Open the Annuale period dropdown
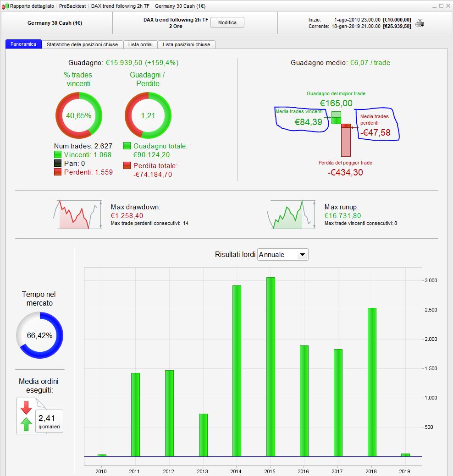This screenshot has height=476, width=453. pos(282,254)
